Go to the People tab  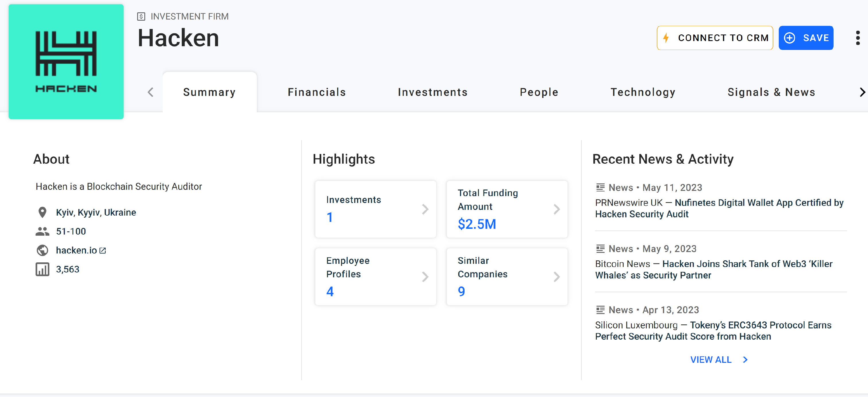pyautogui.click(x=539, y=92)
